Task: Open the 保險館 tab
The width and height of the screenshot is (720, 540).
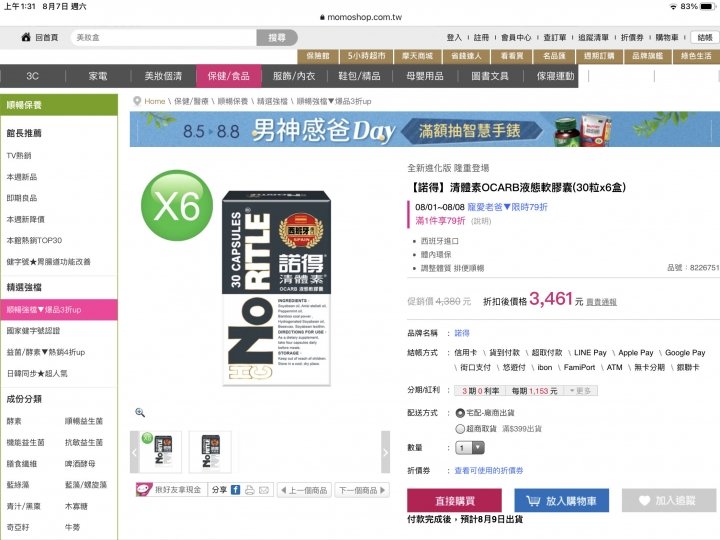Action: click(318, 56)
